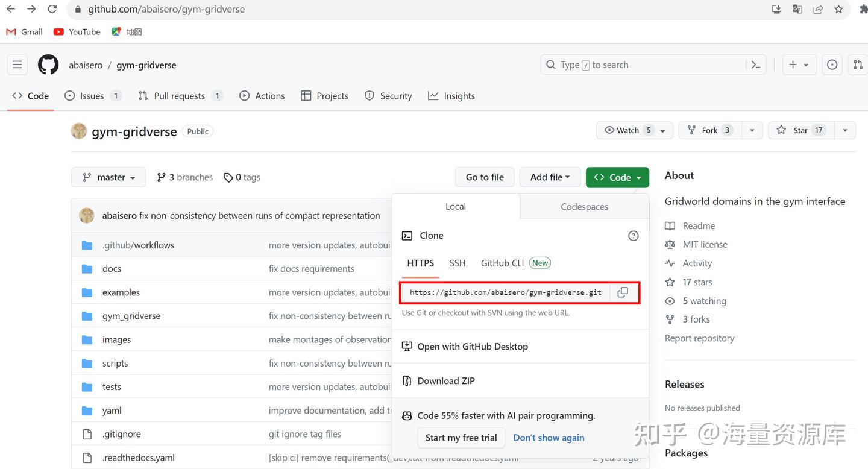
Task: Click the Report repository link
Action: [699, 338]
